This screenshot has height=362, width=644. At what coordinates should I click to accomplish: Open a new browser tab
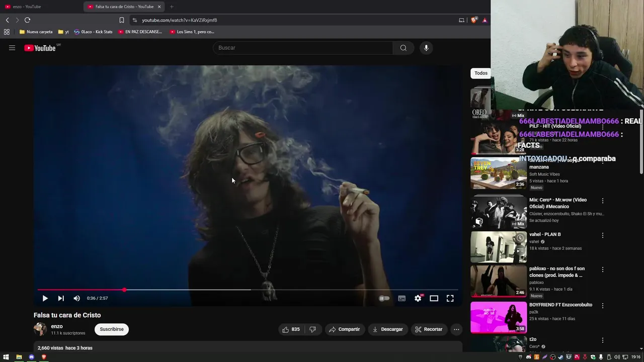[x=172, y=7]
